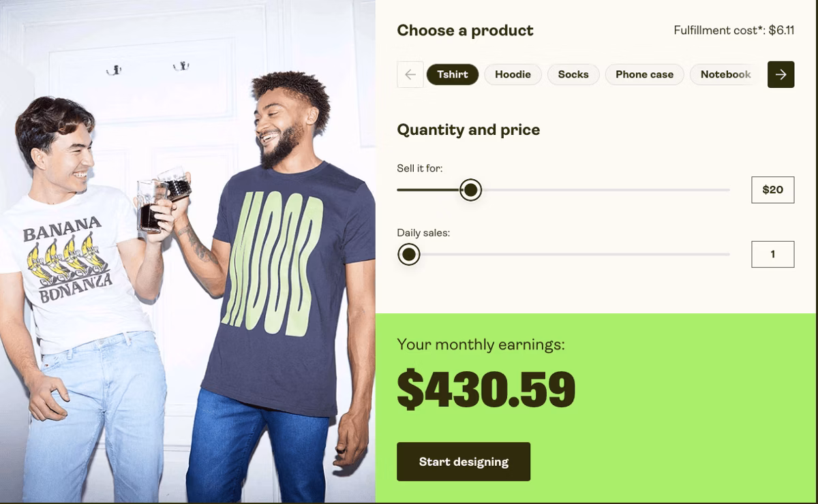Select the Phone case product

tap(644, 74)
